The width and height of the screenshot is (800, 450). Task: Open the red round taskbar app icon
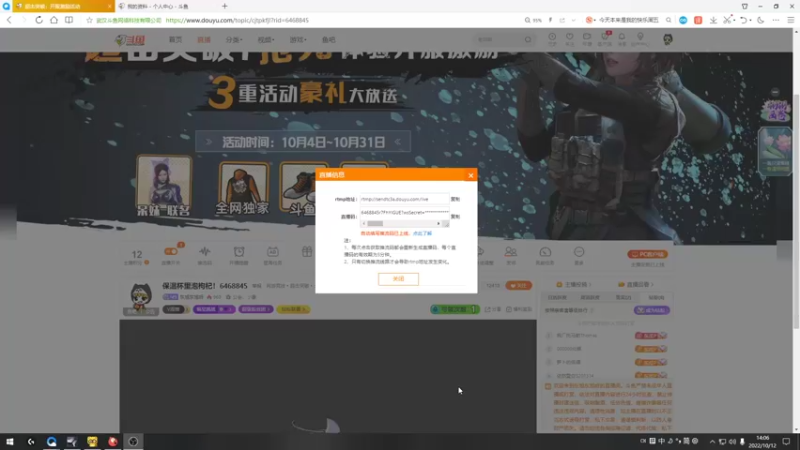113,442
